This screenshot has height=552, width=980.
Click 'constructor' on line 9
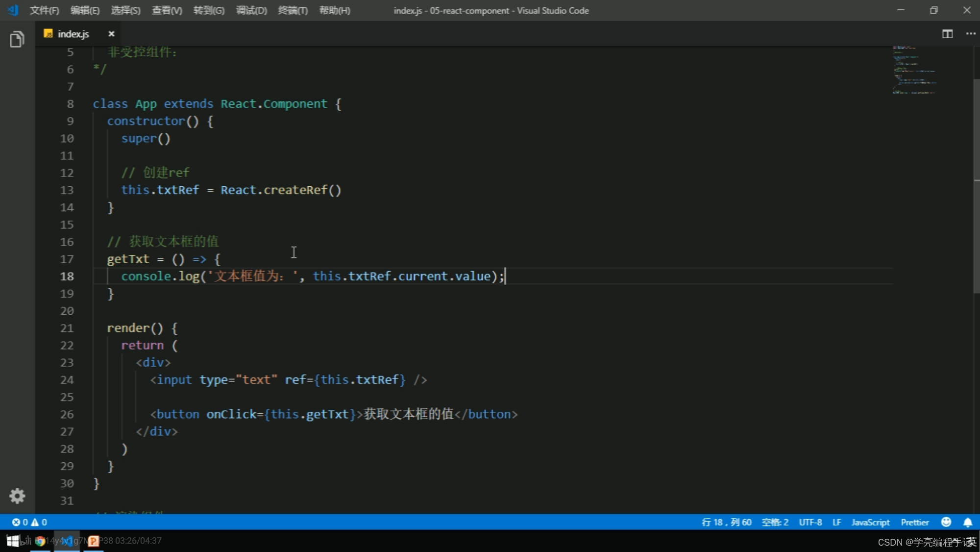(146, 121)
